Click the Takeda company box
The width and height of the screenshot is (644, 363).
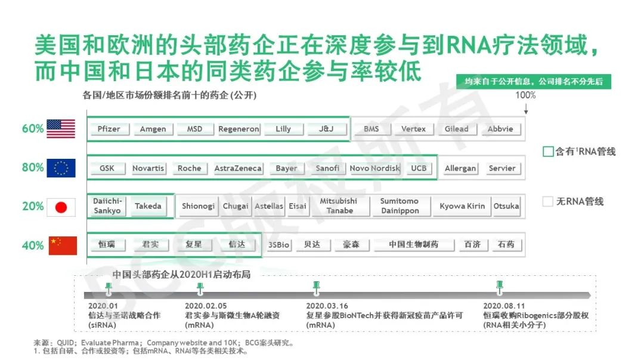click(148, 206)
